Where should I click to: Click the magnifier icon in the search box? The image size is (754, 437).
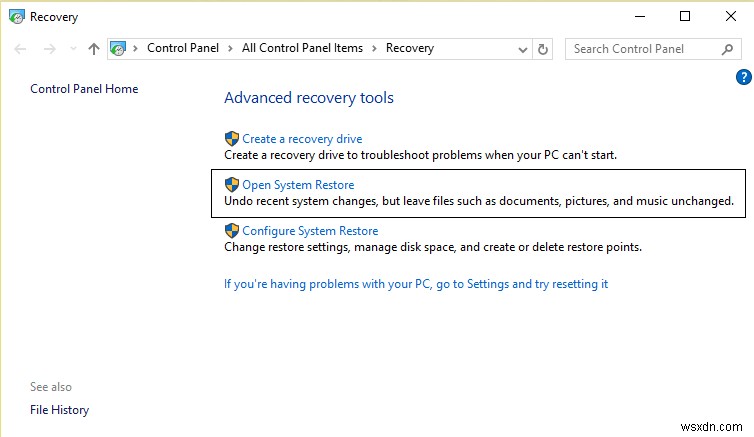tap(727, 48)
